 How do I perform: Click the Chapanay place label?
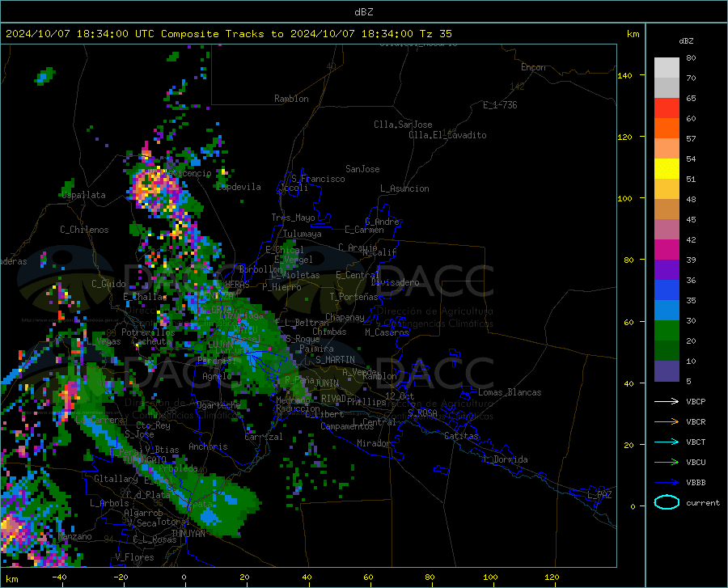coord(345,317)
